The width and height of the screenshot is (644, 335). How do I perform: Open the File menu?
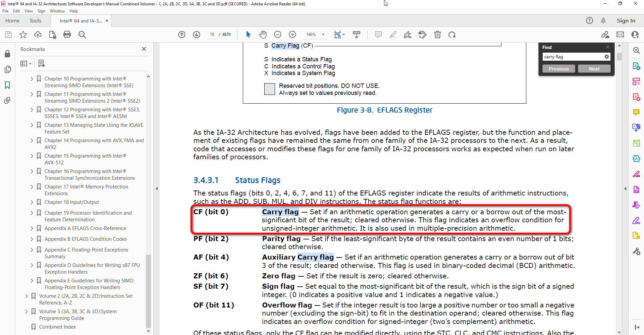[x=5, y=11]
